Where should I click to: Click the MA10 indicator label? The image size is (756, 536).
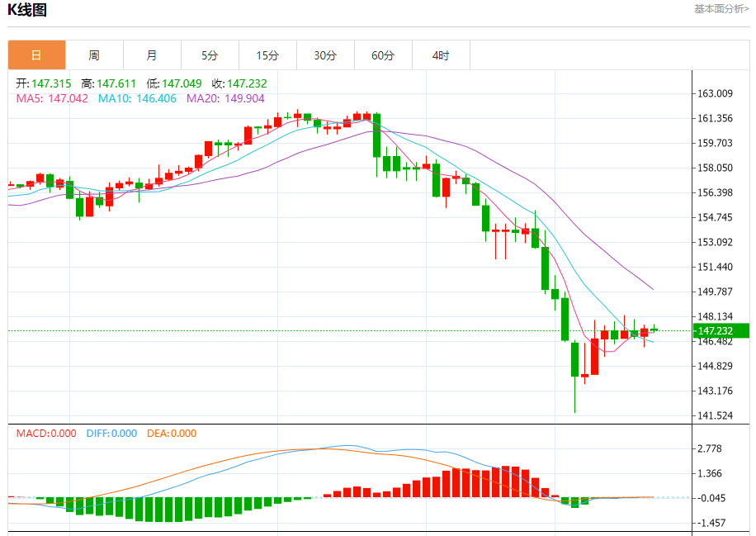137,99
